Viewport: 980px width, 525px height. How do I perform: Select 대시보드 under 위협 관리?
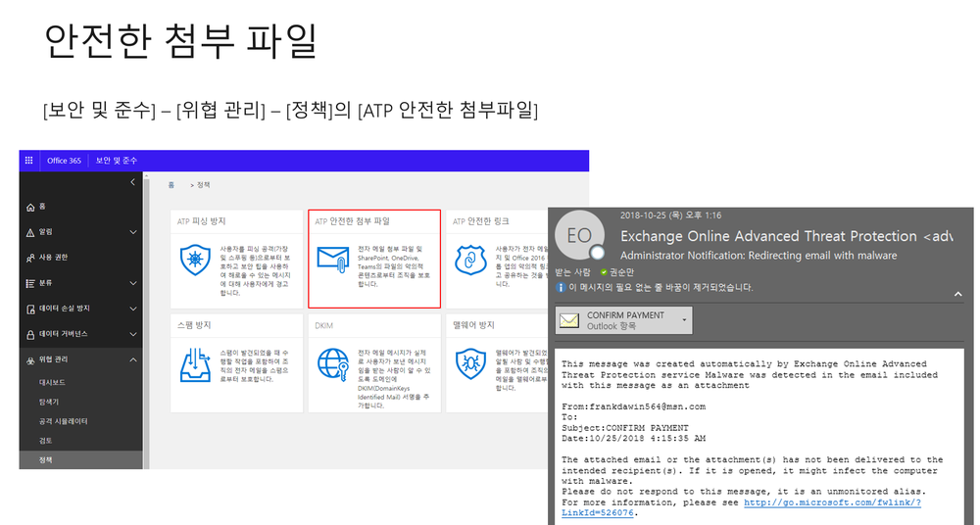(x=53, y=382)
